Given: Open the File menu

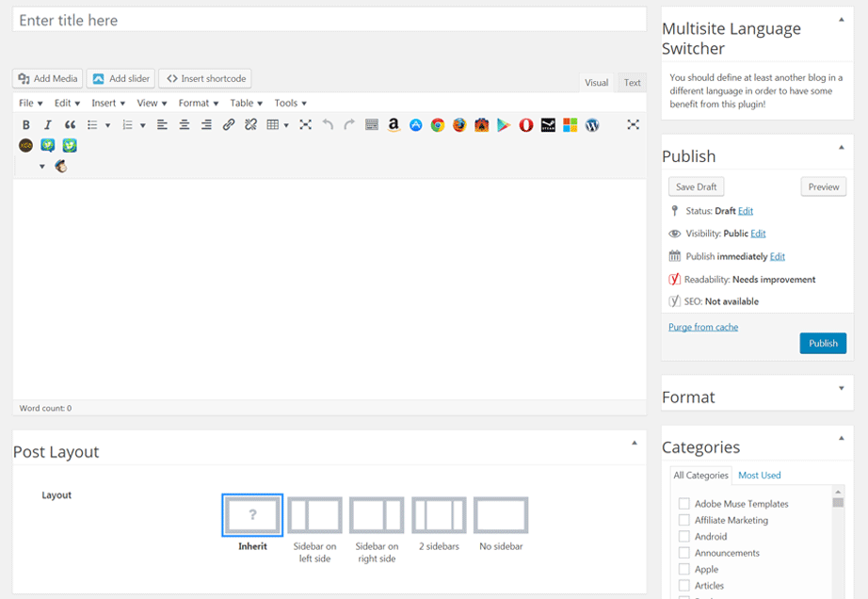Looking at the screenshot, I should tap(30, 103).
